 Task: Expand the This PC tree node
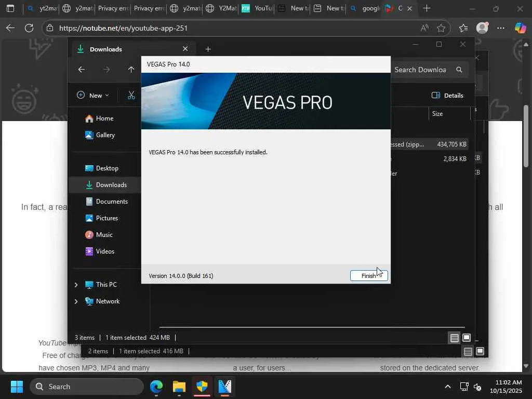[76, 285]
